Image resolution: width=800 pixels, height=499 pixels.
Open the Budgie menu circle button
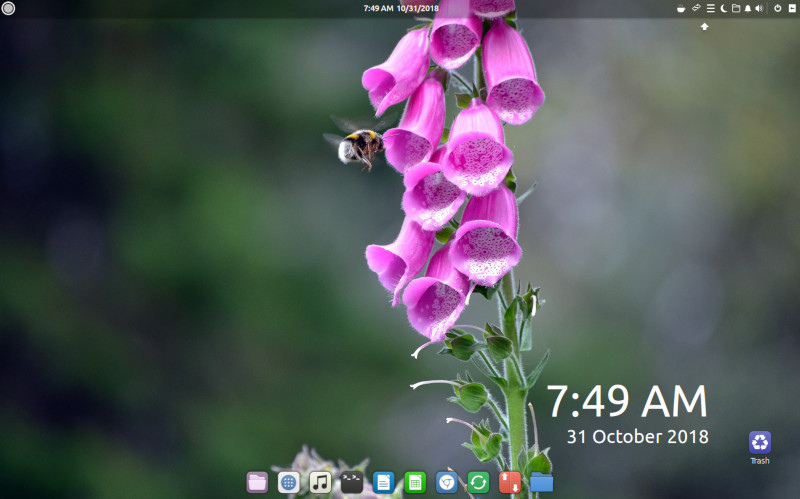pyautogui.click(x=8, y=8)
